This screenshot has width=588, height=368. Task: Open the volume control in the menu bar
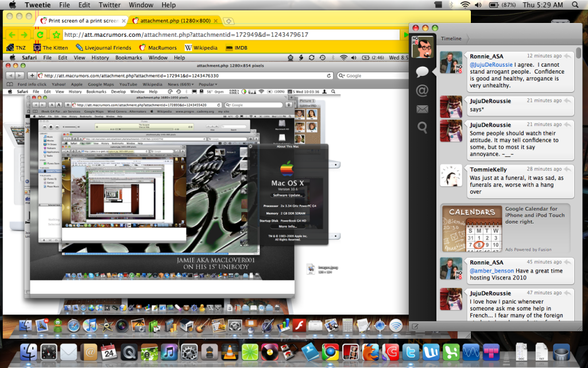point(478,5)
